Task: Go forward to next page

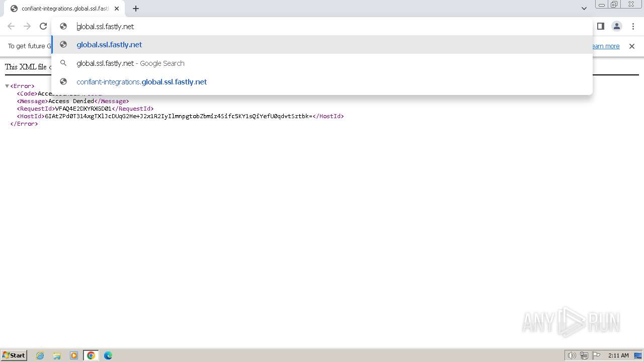Action: [x=27, y=26]
